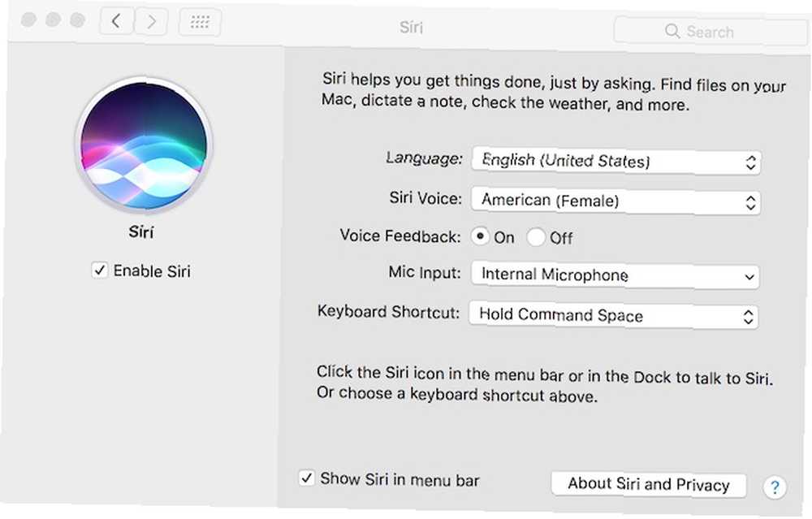Click About Siri and Privacy button
This screenshot has width=812, height=519.
coord(649,484)
